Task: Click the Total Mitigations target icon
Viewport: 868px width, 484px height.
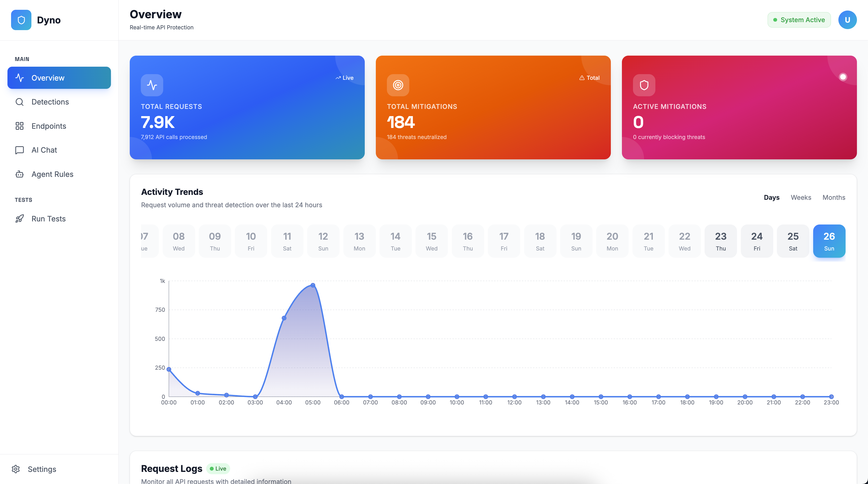Action: tap(398, 85)
